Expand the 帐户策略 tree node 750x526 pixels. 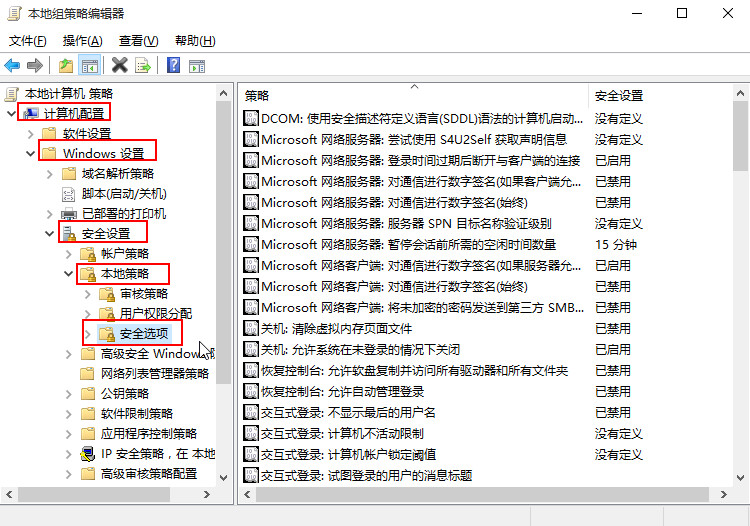(x=68, y=253)
